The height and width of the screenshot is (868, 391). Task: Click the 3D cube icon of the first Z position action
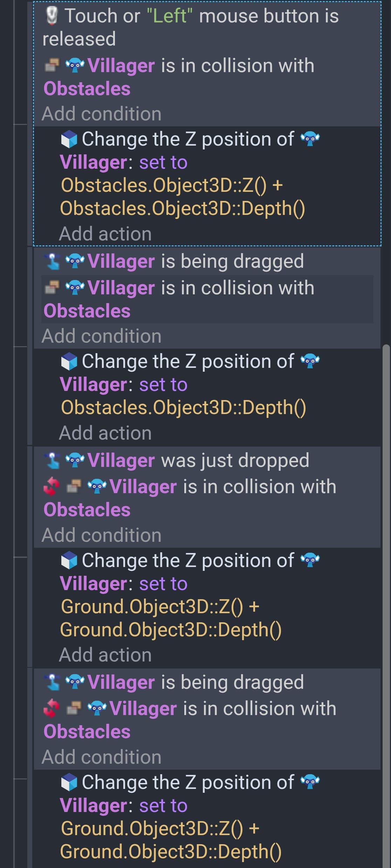point(69,139)
